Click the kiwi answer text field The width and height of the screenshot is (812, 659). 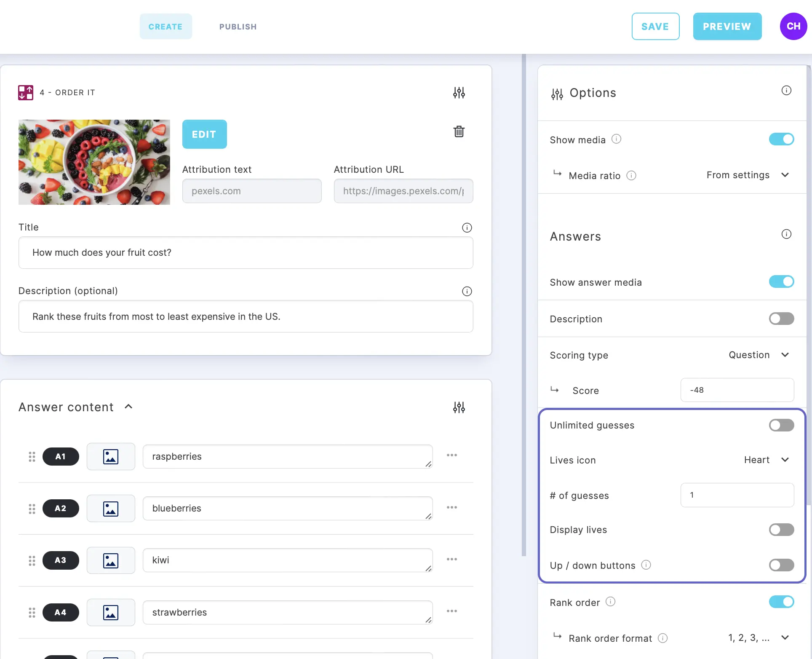coord(288,560)
